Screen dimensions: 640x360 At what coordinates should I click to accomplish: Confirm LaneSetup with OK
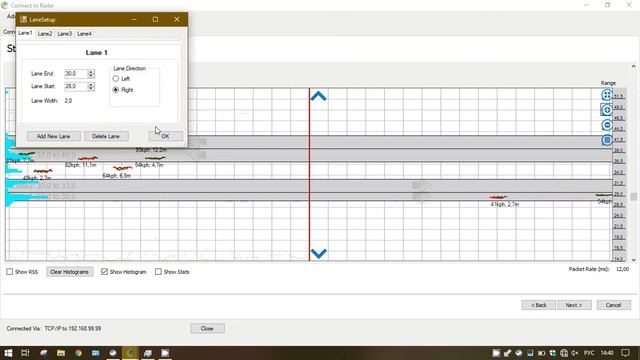(165, 136)
